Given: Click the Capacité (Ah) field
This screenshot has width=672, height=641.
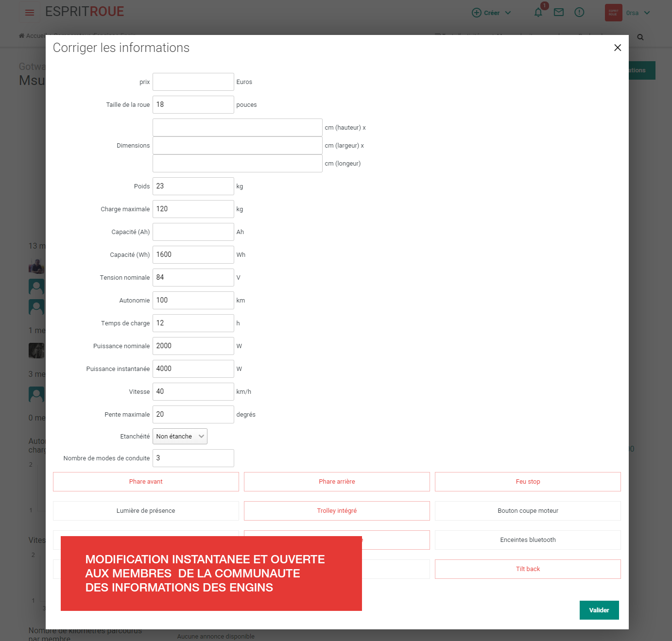Looking at the screenshot, I should pyautogui.click(x=193, y=232).
